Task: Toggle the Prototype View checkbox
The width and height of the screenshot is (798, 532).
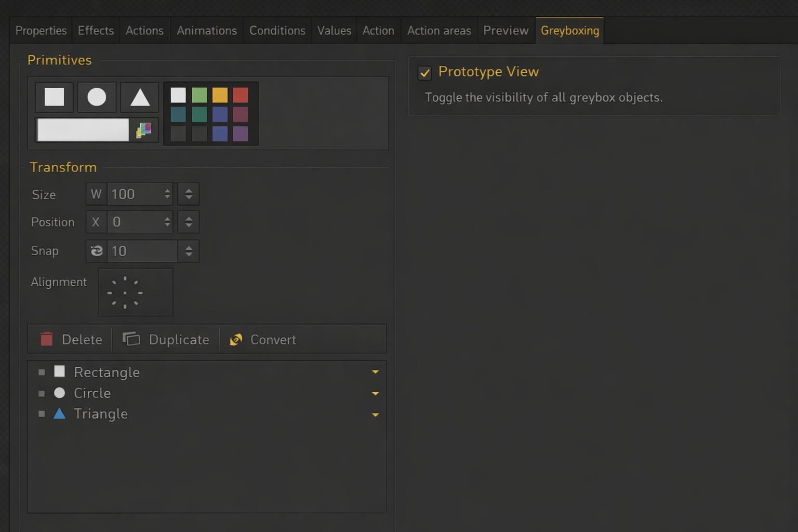Action: coord(424,73)
